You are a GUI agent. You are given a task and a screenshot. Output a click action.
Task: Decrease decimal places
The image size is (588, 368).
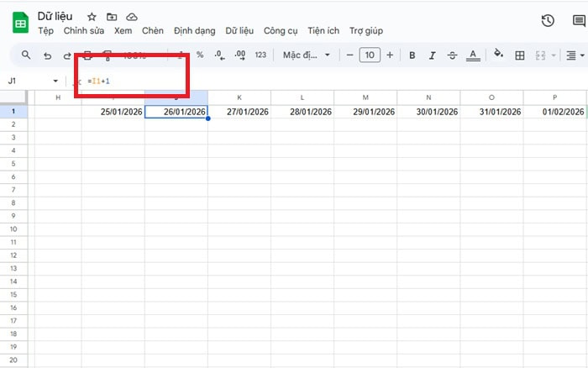click(219, 55)
